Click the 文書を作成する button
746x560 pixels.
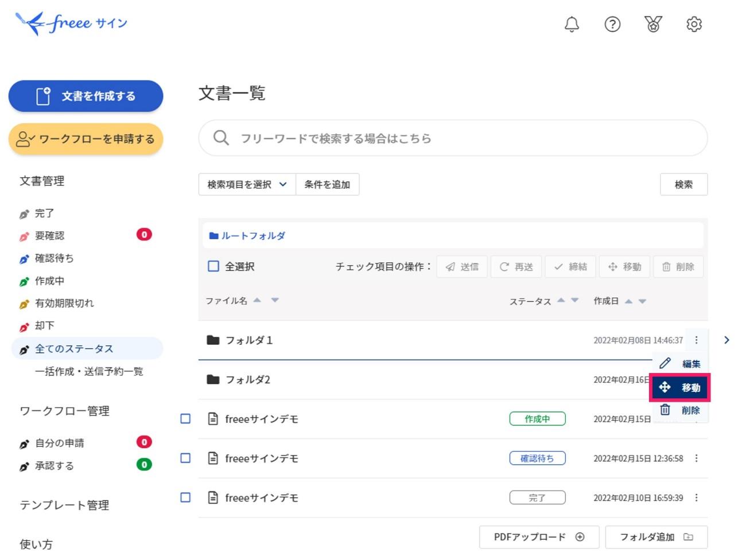(86, 96)
